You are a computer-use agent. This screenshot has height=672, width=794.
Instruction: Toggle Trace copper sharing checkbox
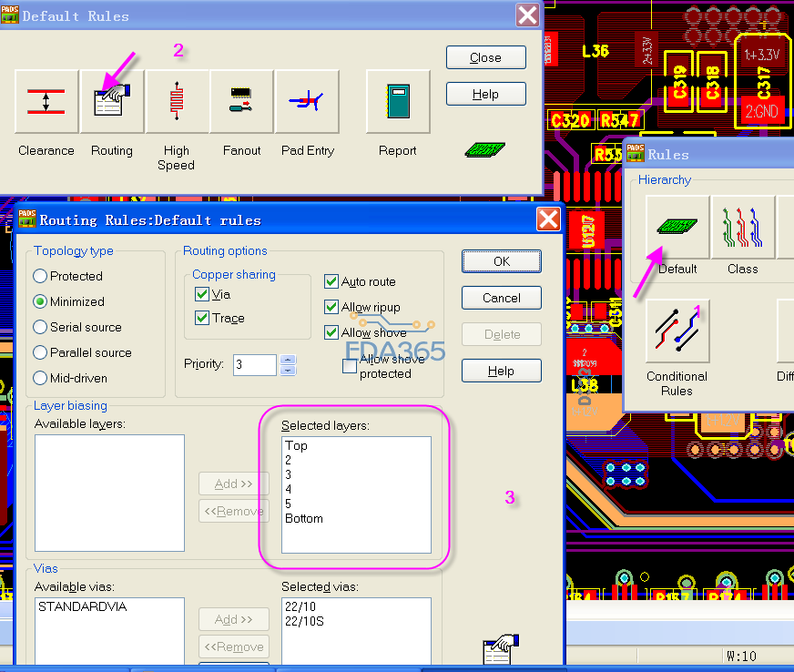[x=202, y=318]
